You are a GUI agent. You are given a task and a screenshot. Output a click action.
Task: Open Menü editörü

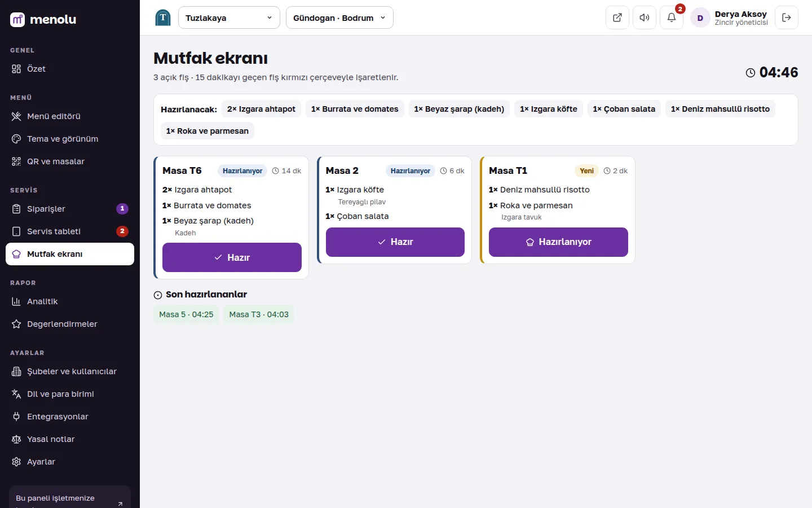coord(70,116)
